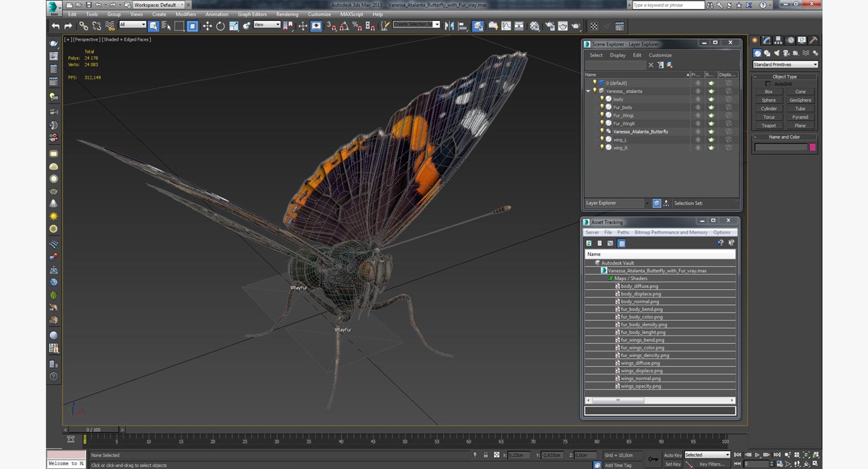Screen dimensions: 868x469
Task: Hide the body object via lightbulb icon
Action: (x=602, y=98)
